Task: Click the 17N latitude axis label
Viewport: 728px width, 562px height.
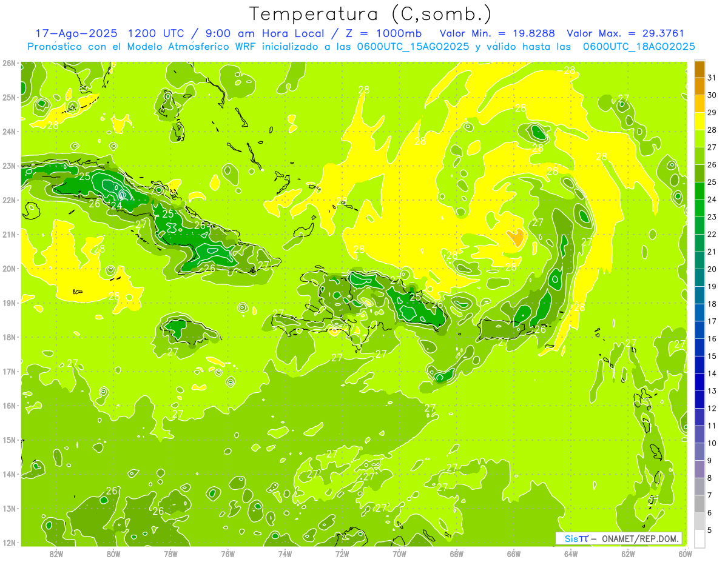Action: click(x=9, y=371)
